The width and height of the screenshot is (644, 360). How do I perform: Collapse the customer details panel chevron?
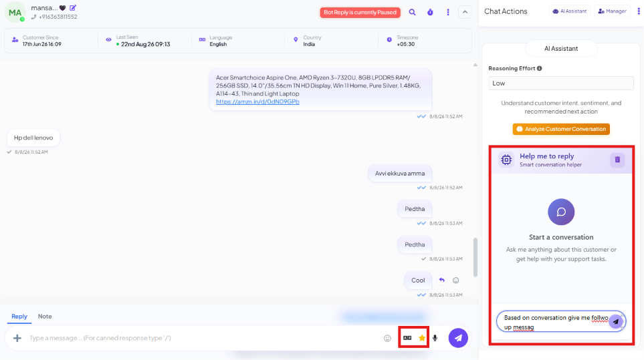click(465, 12)
